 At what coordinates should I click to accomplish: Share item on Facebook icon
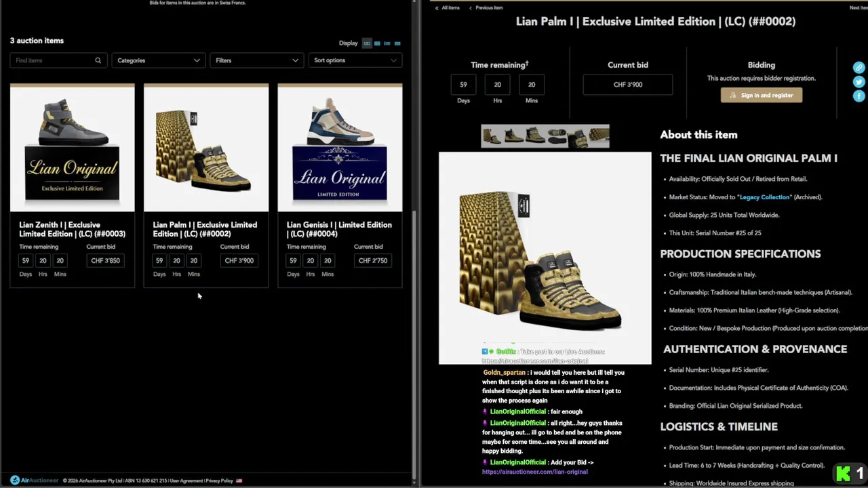859,96
